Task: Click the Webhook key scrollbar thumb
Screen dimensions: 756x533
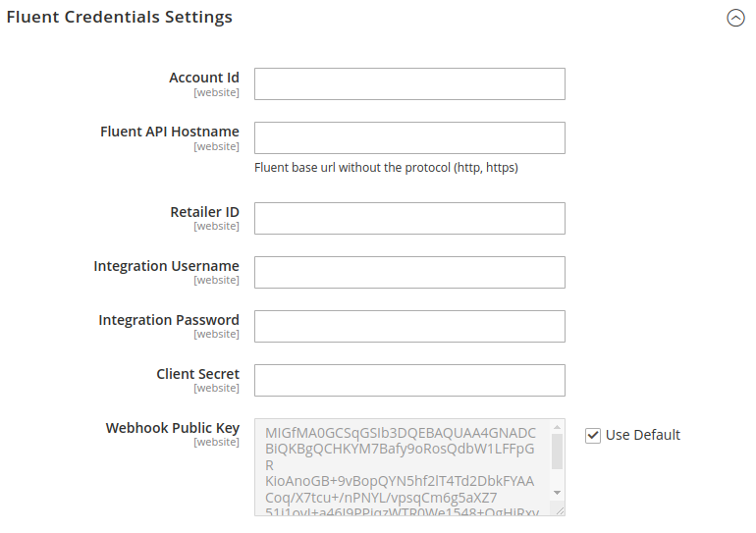Action: click(x=557, y=452)
